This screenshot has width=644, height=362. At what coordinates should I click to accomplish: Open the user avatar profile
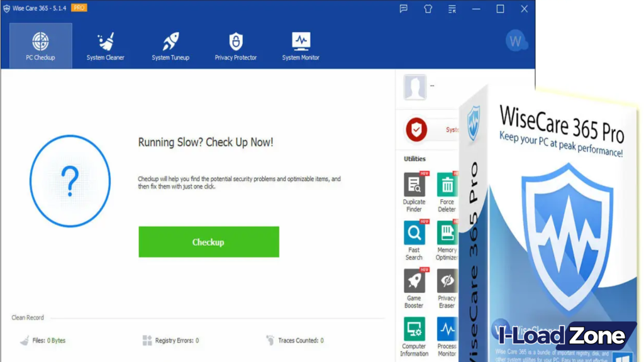[x=516, y=41]
